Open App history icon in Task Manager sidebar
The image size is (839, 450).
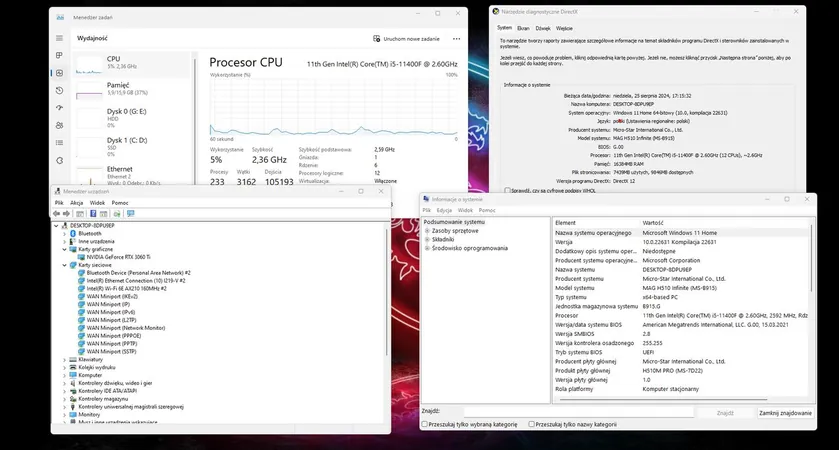coord(59,90)
